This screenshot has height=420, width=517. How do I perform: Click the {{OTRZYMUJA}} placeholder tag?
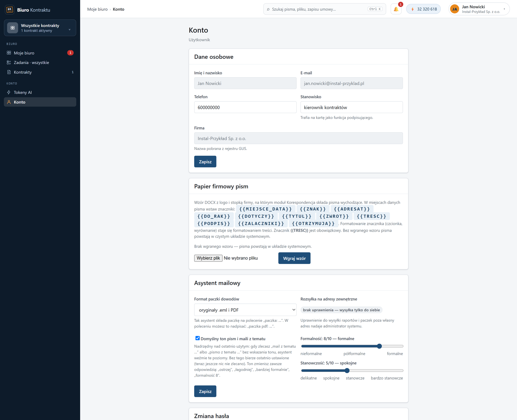pos(313,224)
